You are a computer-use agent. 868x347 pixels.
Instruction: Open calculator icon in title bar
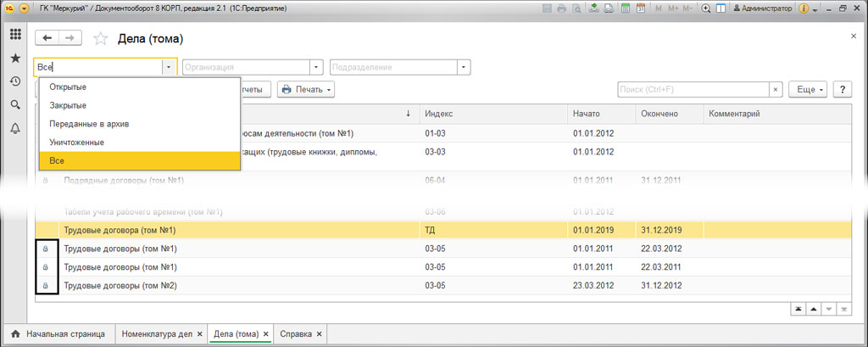pos(626,8)
